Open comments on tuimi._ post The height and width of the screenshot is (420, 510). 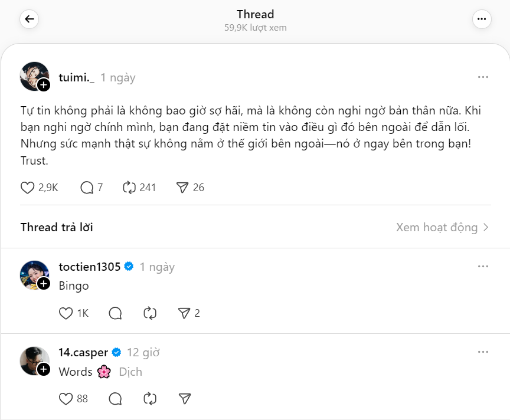[x=87, y=188]
